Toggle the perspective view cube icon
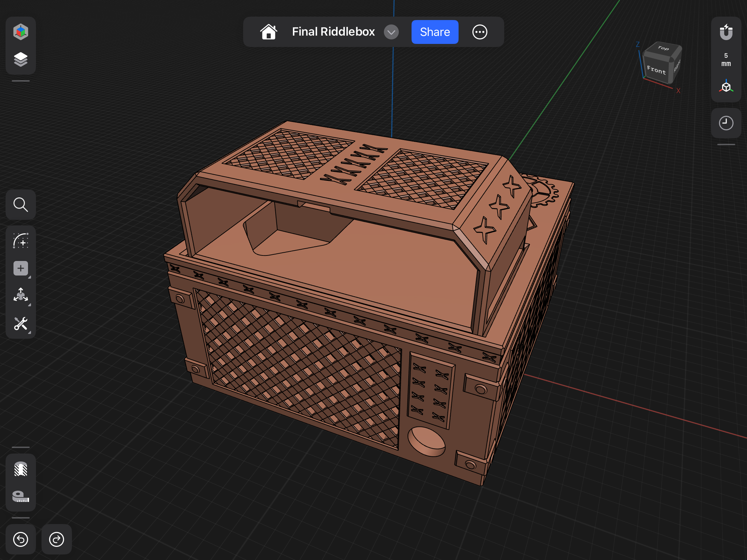The image size is (747, 560). click(x=726, y=86)
